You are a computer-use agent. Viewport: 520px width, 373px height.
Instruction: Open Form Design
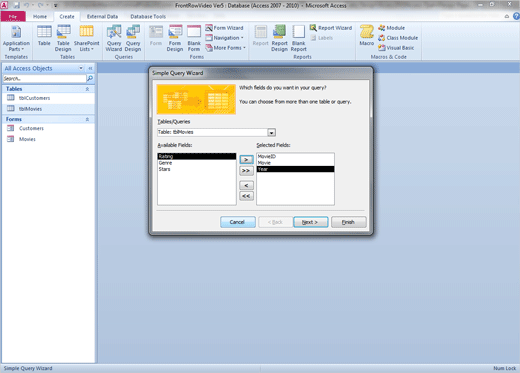pos(175,39)
